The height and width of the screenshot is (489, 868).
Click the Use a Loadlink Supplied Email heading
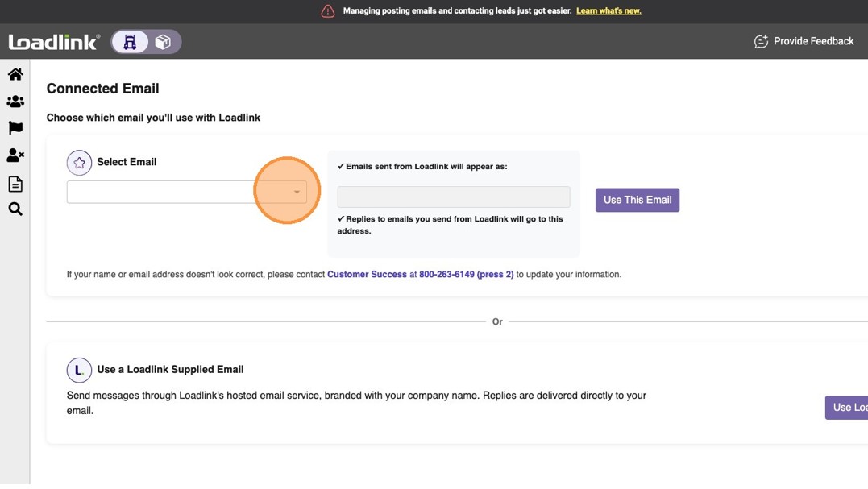point(170,370)
